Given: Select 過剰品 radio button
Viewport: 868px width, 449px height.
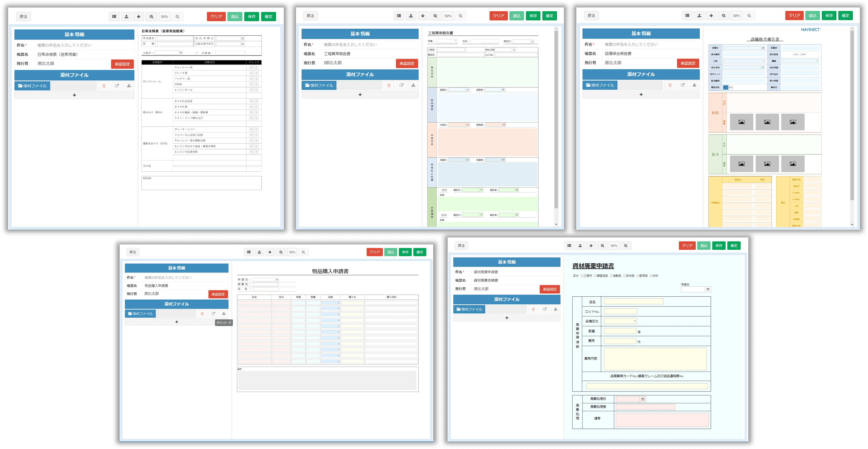Looking at the screenshot, I should [611, 276].
